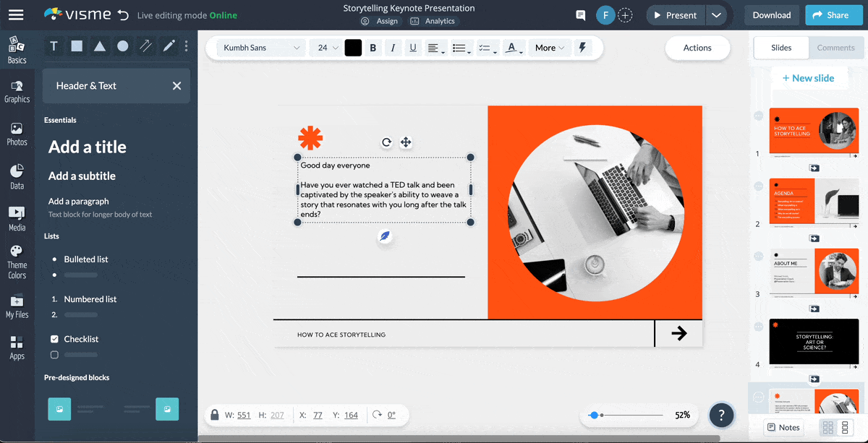Screen dimensions: 868x443
Task: Open the font size dropdown
Action: 325,47
